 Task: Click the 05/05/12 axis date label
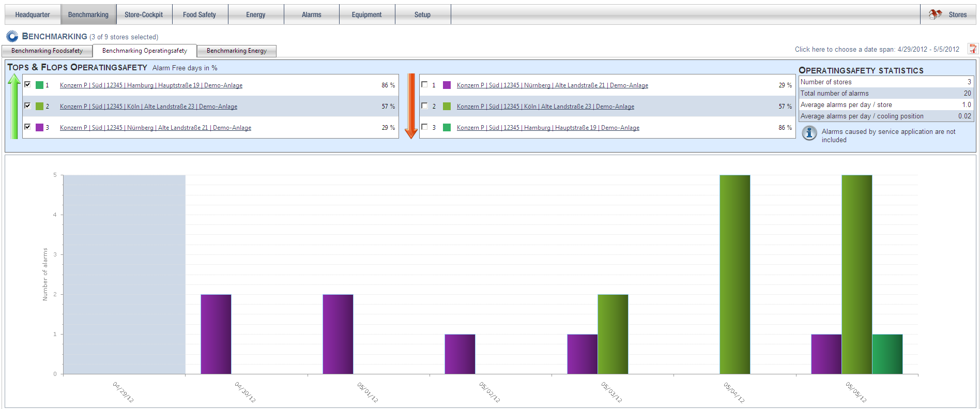click(856, 392)
